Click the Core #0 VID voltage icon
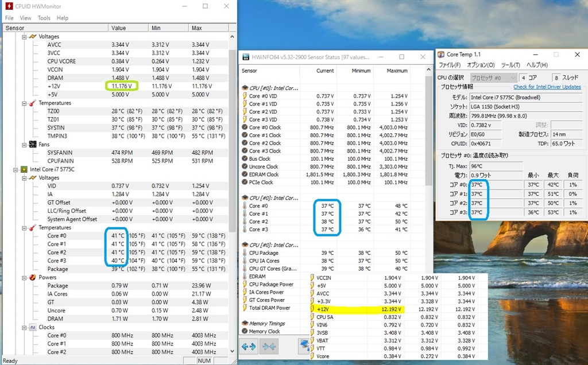 245,96
